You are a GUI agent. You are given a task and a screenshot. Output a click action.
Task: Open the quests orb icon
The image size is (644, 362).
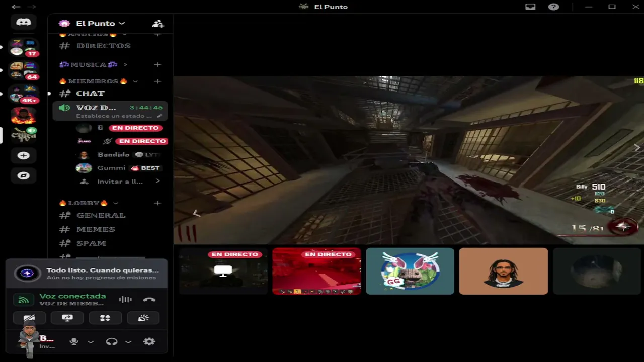click(27, 273)
